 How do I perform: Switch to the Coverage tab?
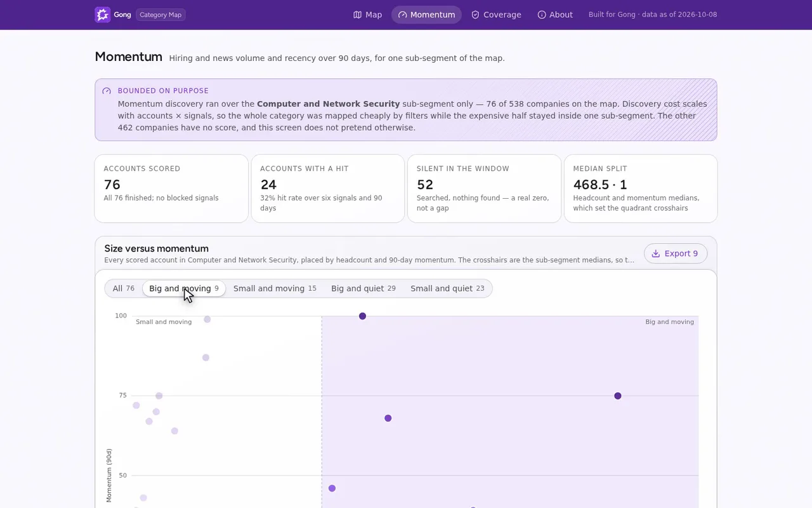point(496,15)
